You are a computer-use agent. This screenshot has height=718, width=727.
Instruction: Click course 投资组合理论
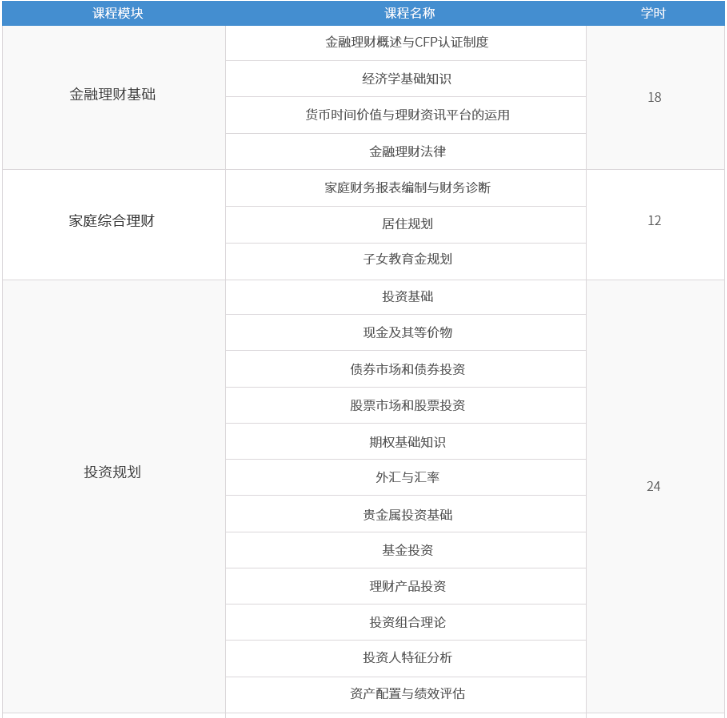coord(407,622)
